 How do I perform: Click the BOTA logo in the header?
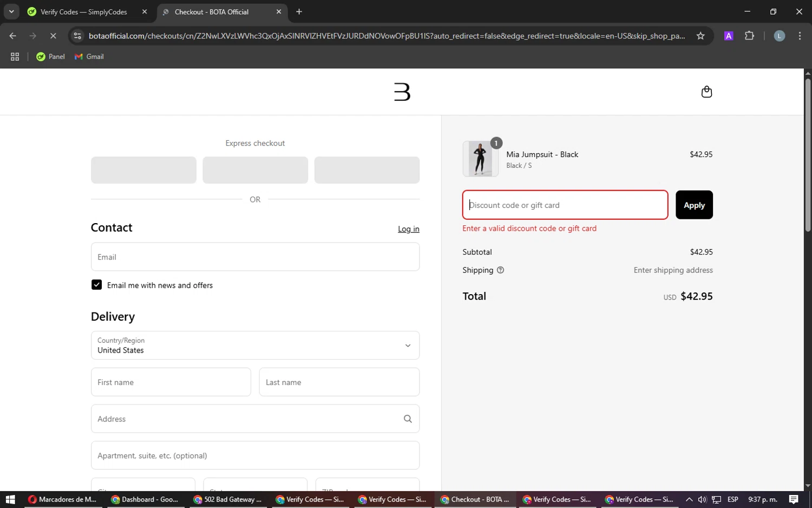click(x=402, y=92)
